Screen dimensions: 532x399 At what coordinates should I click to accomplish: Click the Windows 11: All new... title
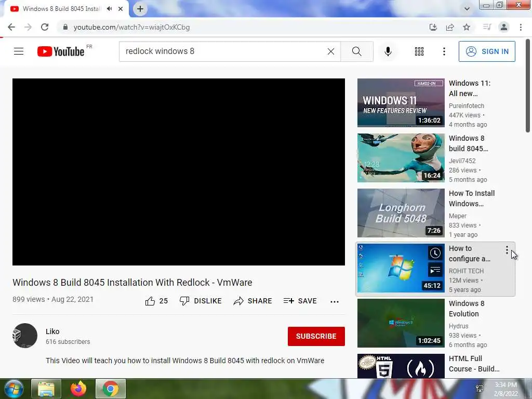coord(470,88)
